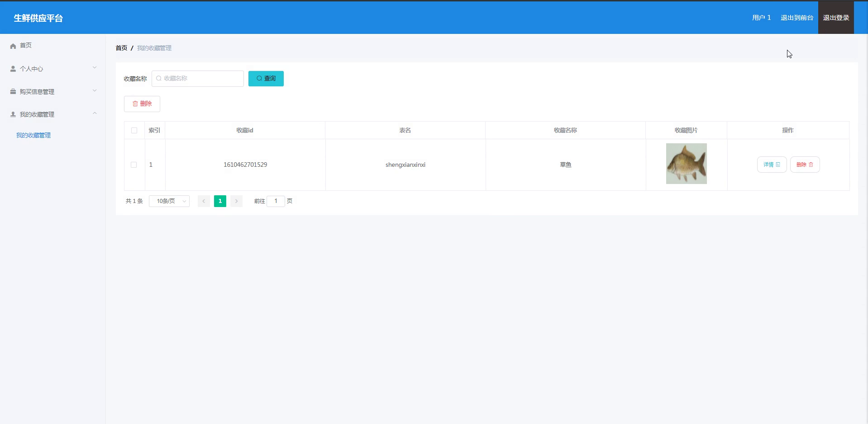Screen dimensions: 868x424
Task: Open the 10条/页 page size dropdown
Action: tap(169, 201)
